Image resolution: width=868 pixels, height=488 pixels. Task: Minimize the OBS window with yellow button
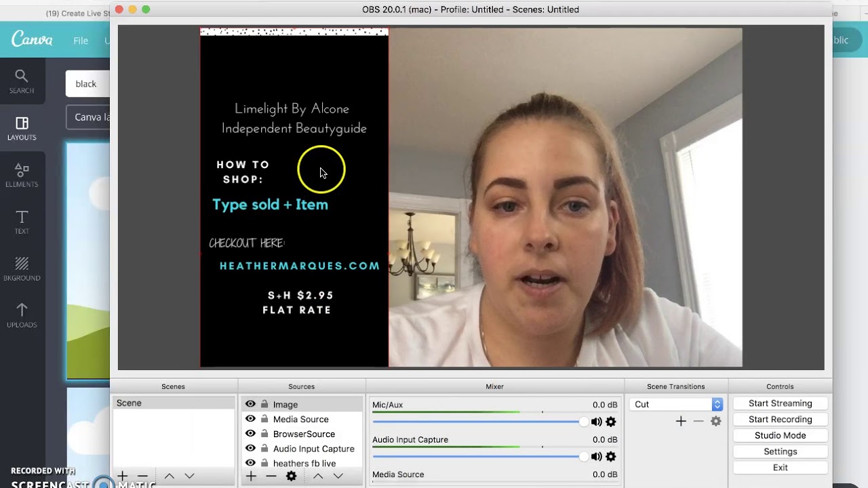click(x=132, y=9)
